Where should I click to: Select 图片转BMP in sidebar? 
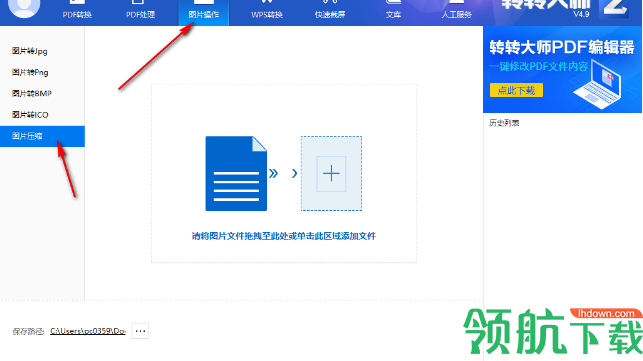32,94
